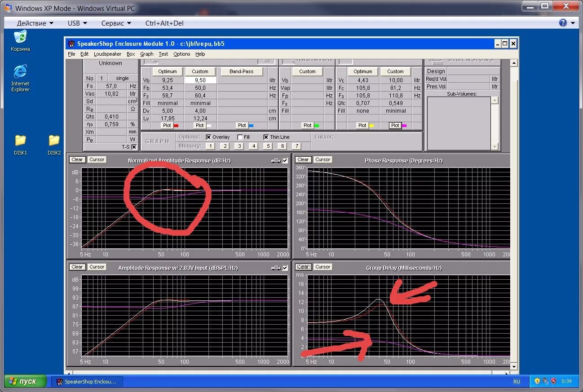Viewport: 583px width, 392px height.
Task: Click custom Vb input field 9,50
Action: pos(200,80)
